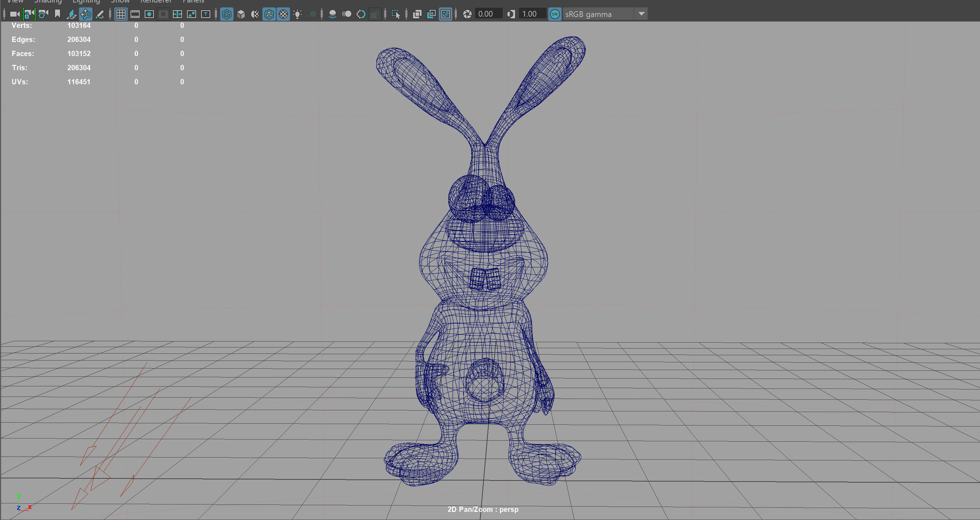Click the Edges count 206304
The height and width of the screenshot is (520, 980).
click(79, 40)
